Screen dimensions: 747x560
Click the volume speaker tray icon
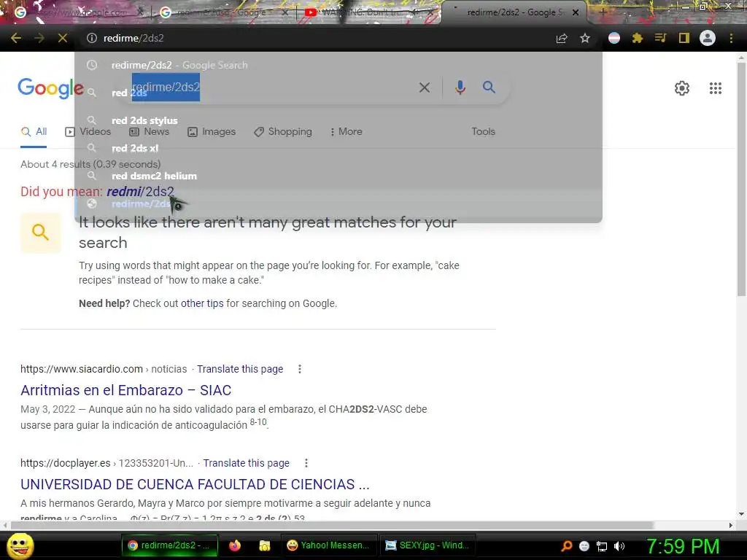coord(619,546)
